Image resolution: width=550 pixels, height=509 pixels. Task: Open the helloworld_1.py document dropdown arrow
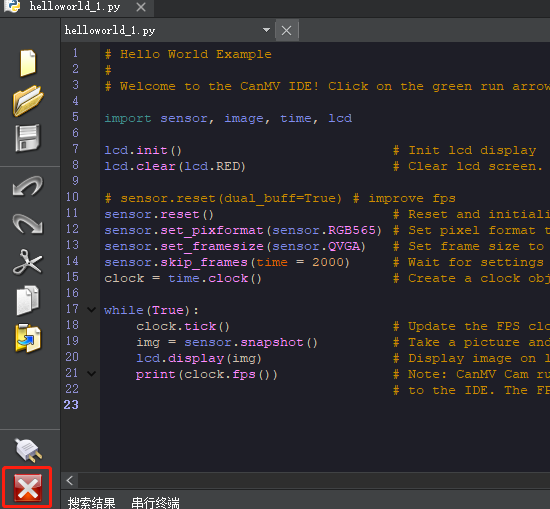(x=267, y=30)
